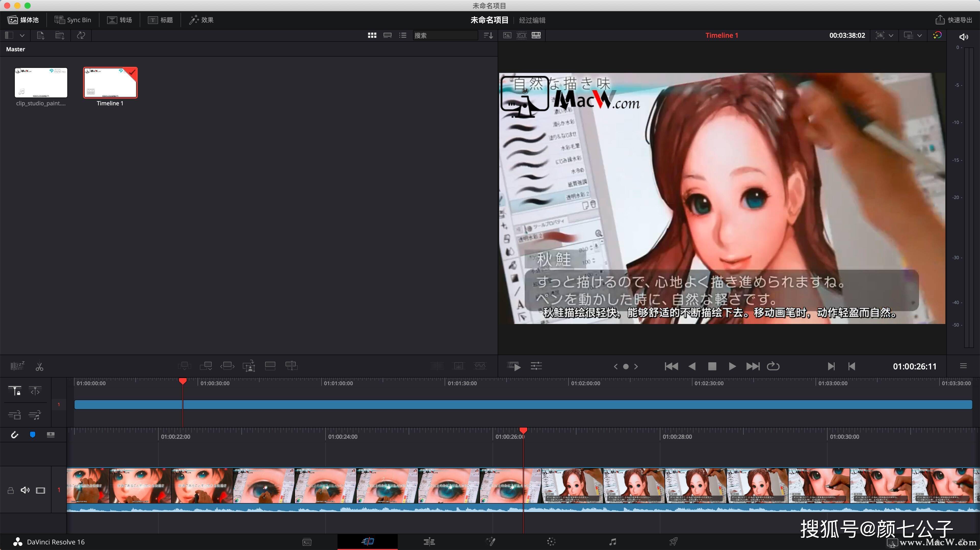Screen dimensions: 980x550
Task: Disable track 1 video visibility
Action: [40, 490]
